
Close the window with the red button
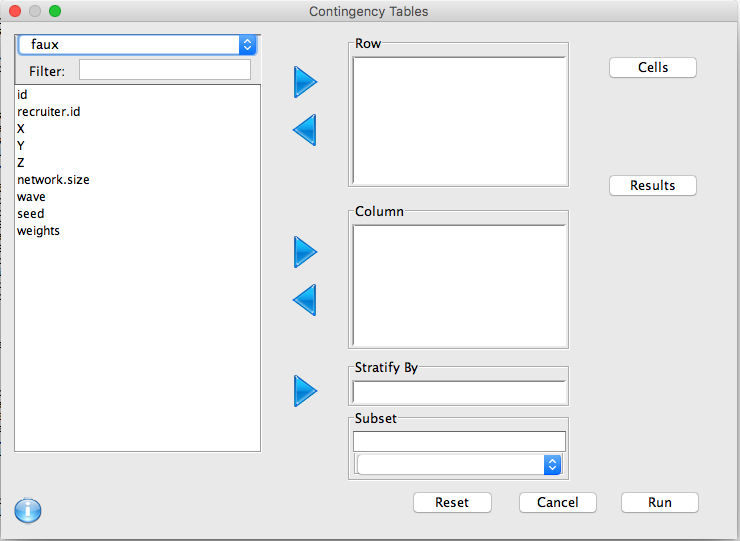pyautogui.click(x=15, y=11)
